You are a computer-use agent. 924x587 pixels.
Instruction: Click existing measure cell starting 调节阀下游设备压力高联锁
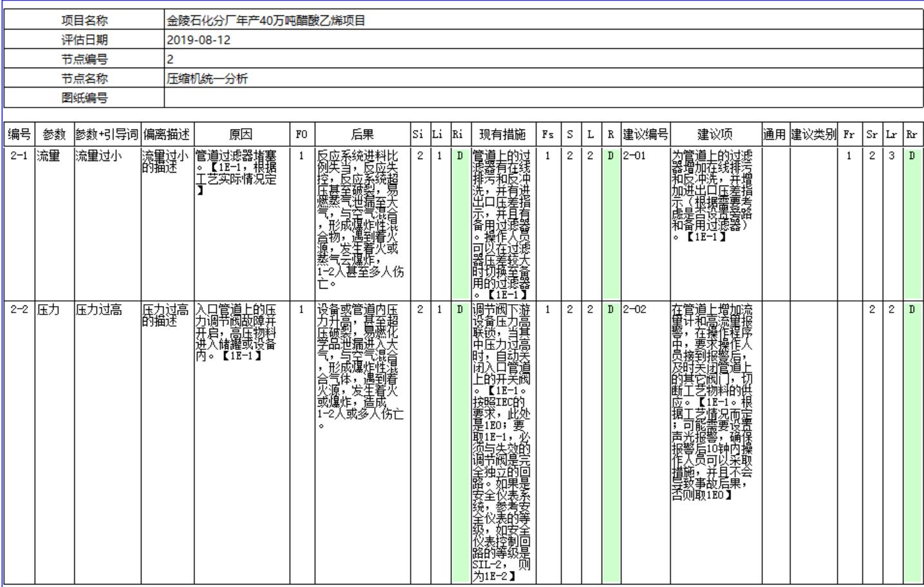[x=503, y=442]
